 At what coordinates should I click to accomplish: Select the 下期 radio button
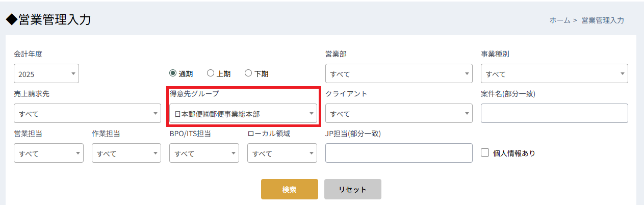tap(248, 73)
